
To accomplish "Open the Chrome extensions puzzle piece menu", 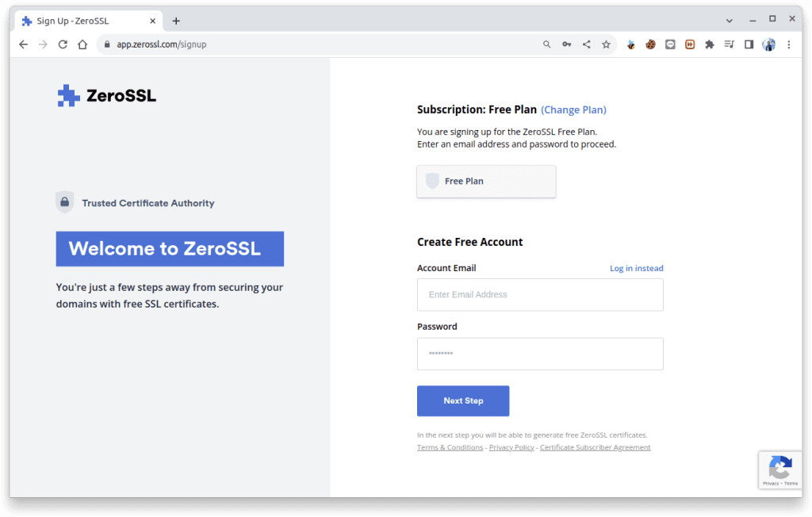I will 709,44.
